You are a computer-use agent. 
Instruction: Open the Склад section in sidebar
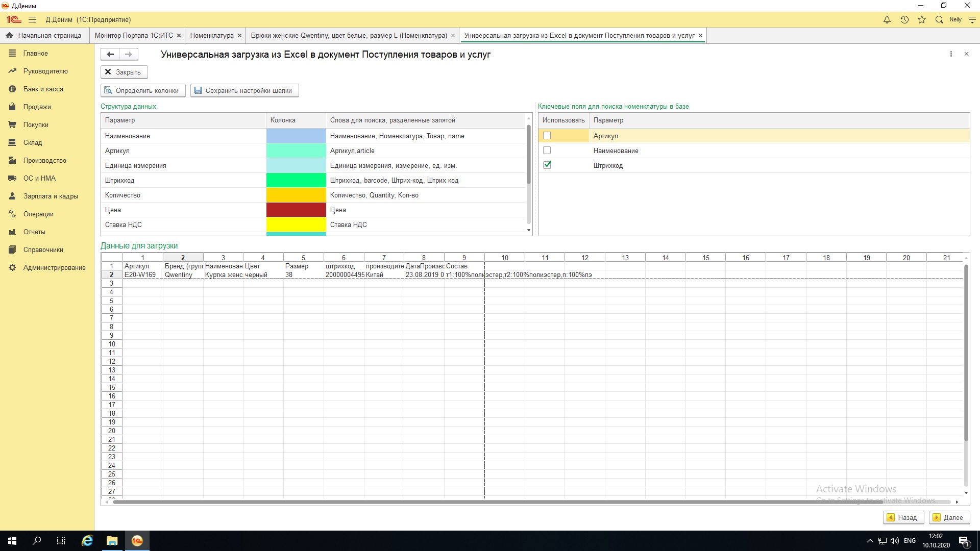(33, 142)
